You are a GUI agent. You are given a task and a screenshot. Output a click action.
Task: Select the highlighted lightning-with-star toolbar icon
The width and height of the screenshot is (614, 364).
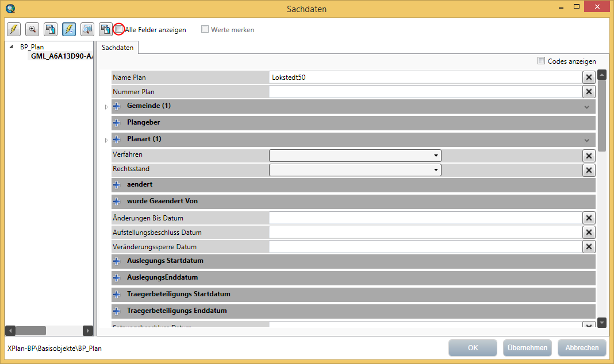click(69, 29)
